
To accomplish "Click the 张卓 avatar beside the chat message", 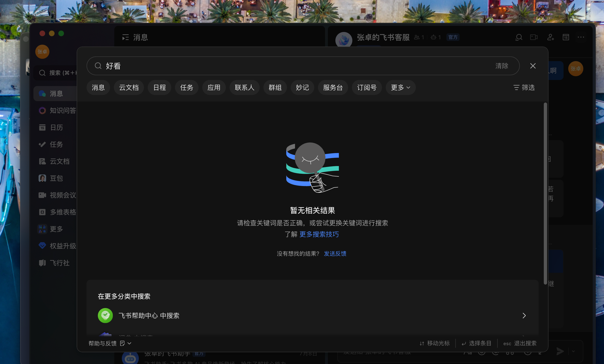I will click(x=575, y=69).
